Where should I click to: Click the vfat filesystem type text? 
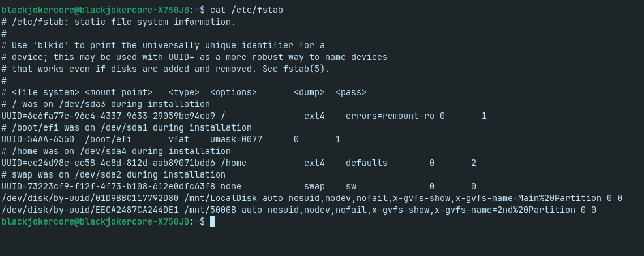click(179, 139)
